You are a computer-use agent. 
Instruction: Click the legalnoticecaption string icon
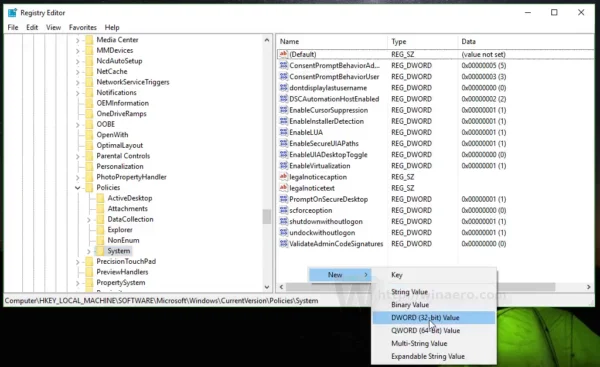coord(284,177)
